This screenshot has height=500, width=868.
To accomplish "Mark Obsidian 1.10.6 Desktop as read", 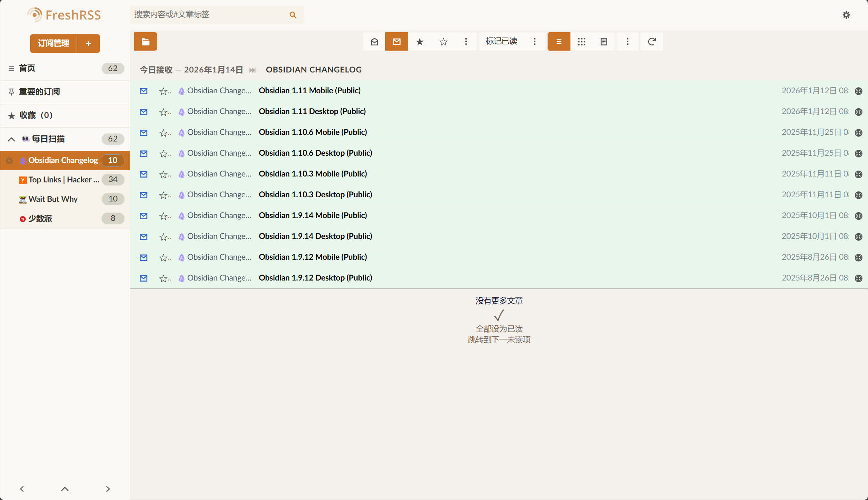I will tap(144, 153).
